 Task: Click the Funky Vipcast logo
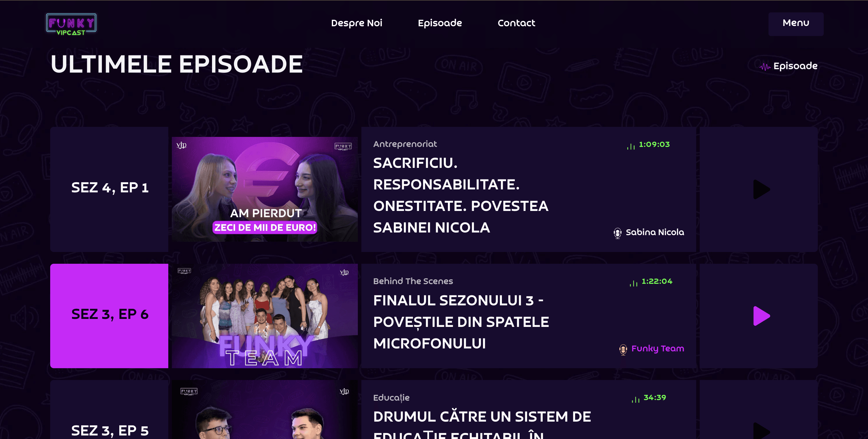71,24
